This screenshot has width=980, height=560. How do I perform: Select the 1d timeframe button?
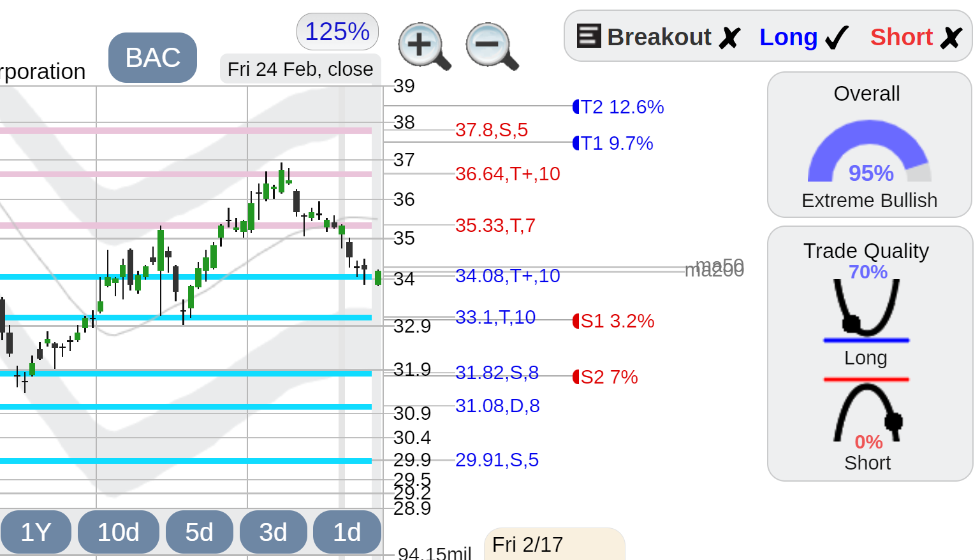(x=347, y=532)
